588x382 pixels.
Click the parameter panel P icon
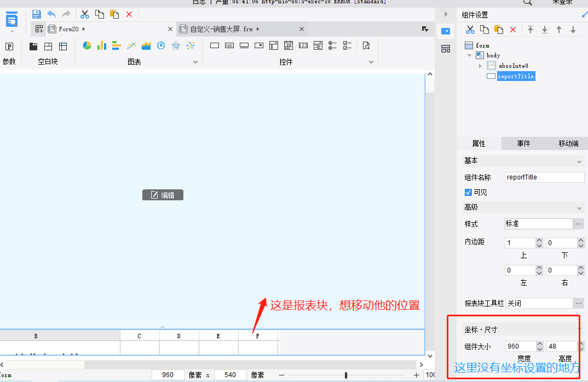pyautogui.click(x=9, y=47)
